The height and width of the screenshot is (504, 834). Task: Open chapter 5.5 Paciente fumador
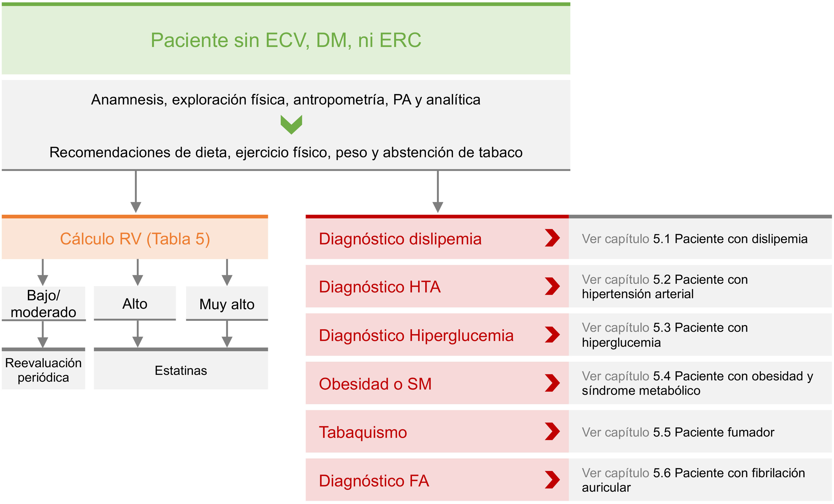point(678,432)
